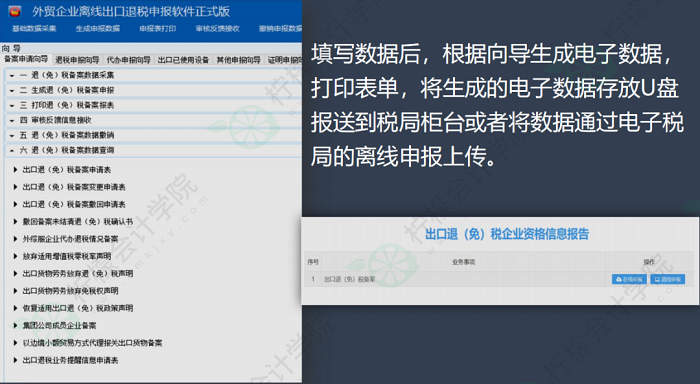Viewport: 700px width, 384px height.
Task: Open 出口退（免）税备案变更申请表 item
Action: tap(74, 187)
